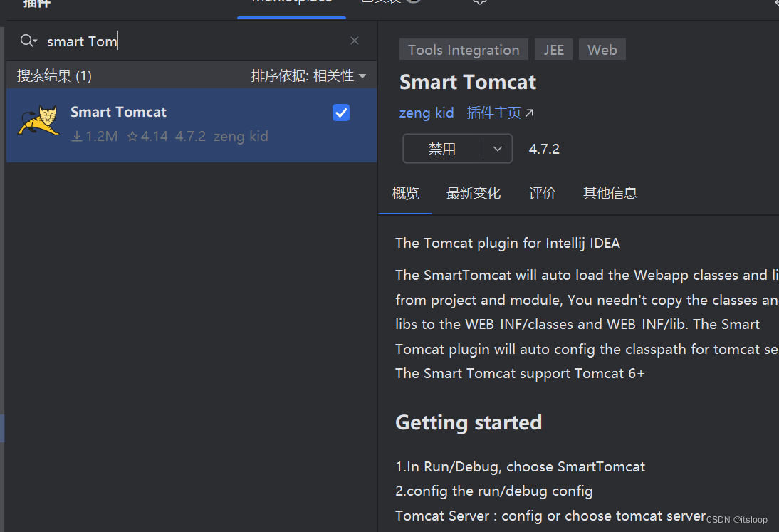Screen dimensions: 779x532
Task: Select the 概览 overview tab
Action: point(405,193)
